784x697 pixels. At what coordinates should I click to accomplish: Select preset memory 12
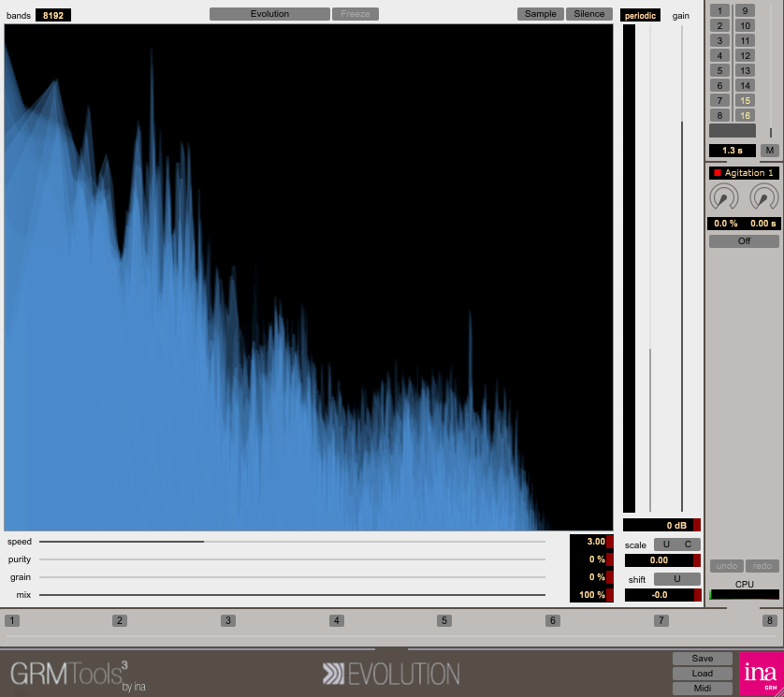click(745, 56)
